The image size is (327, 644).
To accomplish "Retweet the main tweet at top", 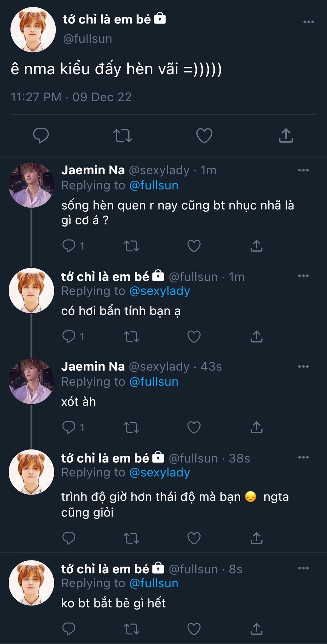I will (123, 136).
